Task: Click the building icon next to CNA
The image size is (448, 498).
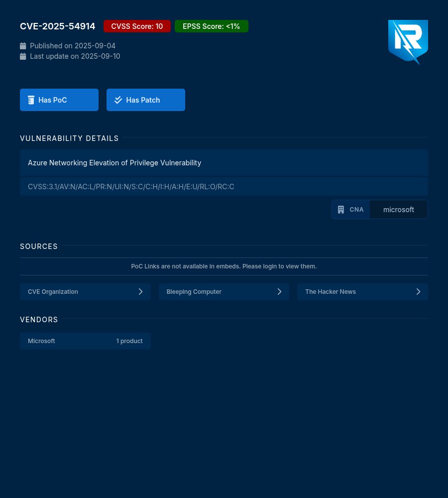Action: [x=340, y=210]
